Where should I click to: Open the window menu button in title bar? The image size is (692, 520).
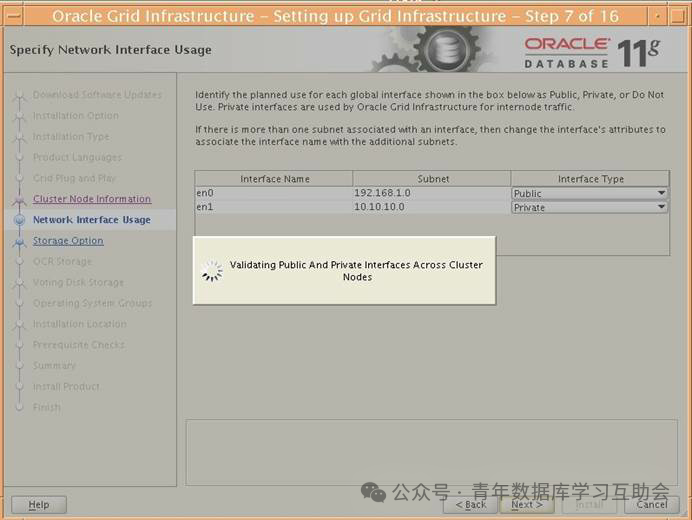[14, 16]
